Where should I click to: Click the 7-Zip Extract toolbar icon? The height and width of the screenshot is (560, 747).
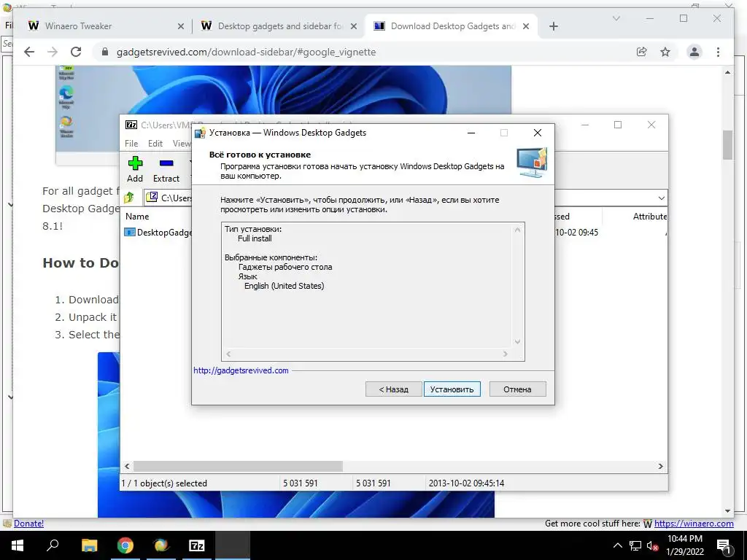(x=166, y=169)
